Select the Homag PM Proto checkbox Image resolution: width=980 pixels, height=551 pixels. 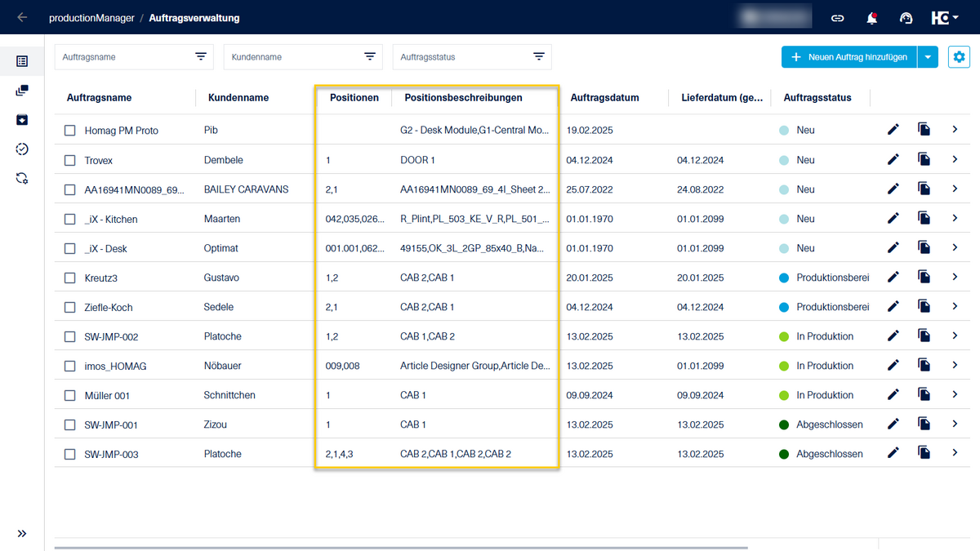(70, 131)
